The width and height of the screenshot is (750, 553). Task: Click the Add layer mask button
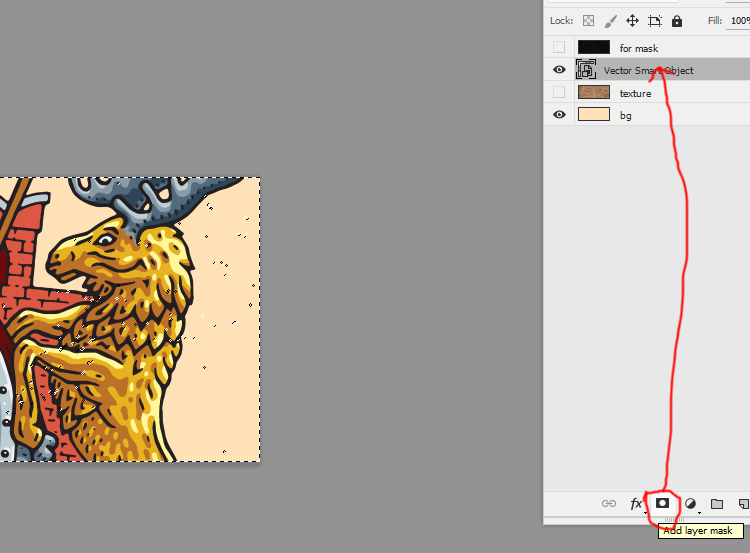(662, 504)
